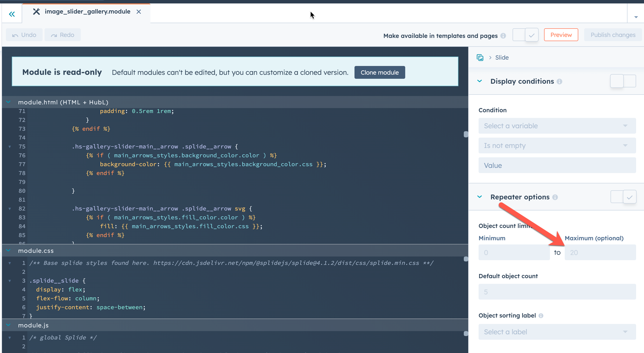Open the Object sorting label info tooltip
Screen dimensions: 644x353
tap(541, 315)
